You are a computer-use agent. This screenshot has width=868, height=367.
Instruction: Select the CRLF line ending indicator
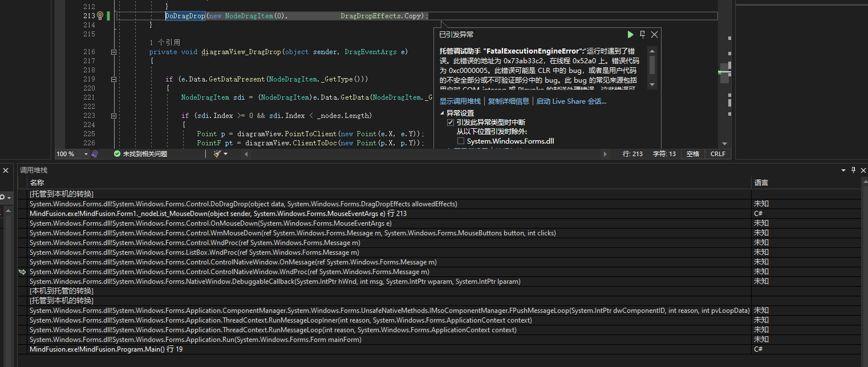point(717,154)
